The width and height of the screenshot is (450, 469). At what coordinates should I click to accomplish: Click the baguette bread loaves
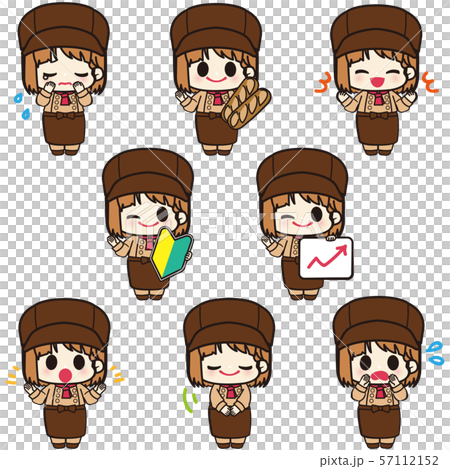246,103
